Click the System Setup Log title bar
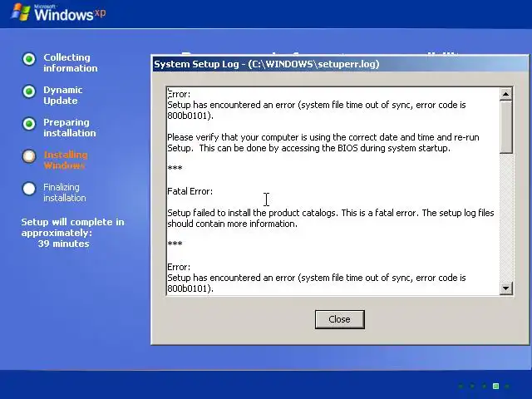This screenshot has height=399, width=532. pos(340,64)
